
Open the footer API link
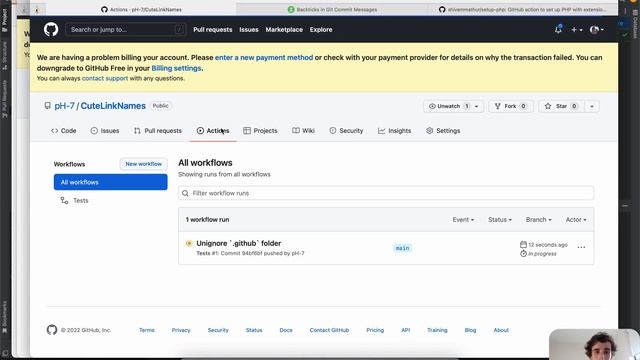click(x=405, y=330)
